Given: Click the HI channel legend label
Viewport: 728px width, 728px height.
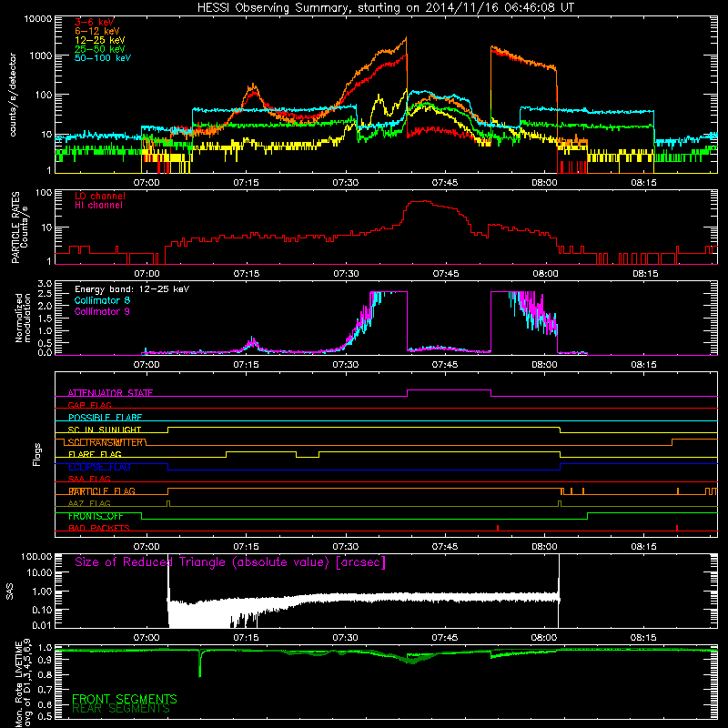Looking at the screenshot, I should 98,206.
